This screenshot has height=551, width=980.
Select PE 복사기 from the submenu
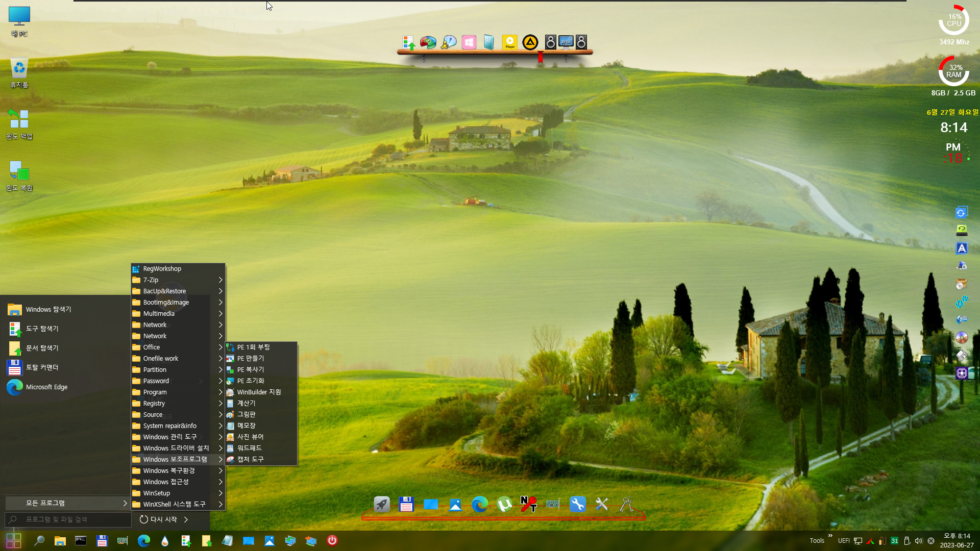tap(261, 369)
